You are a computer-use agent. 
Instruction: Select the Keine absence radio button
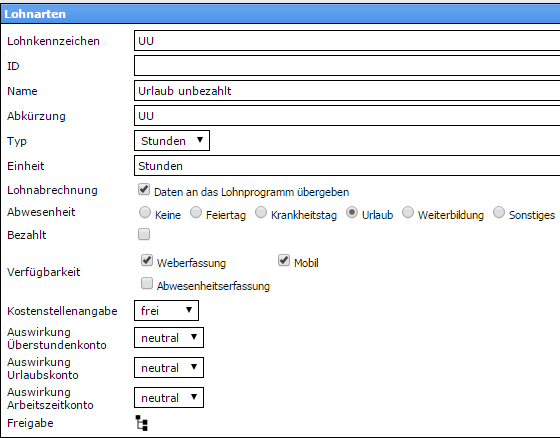tap(145, 212)
